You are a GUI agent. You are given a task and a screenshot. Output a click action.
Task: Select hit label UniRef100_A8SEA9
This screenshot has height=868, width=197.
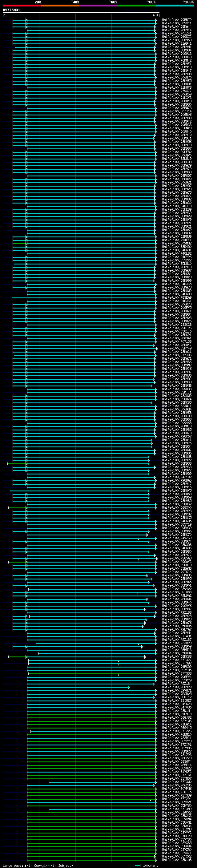[x=177, y=297]
